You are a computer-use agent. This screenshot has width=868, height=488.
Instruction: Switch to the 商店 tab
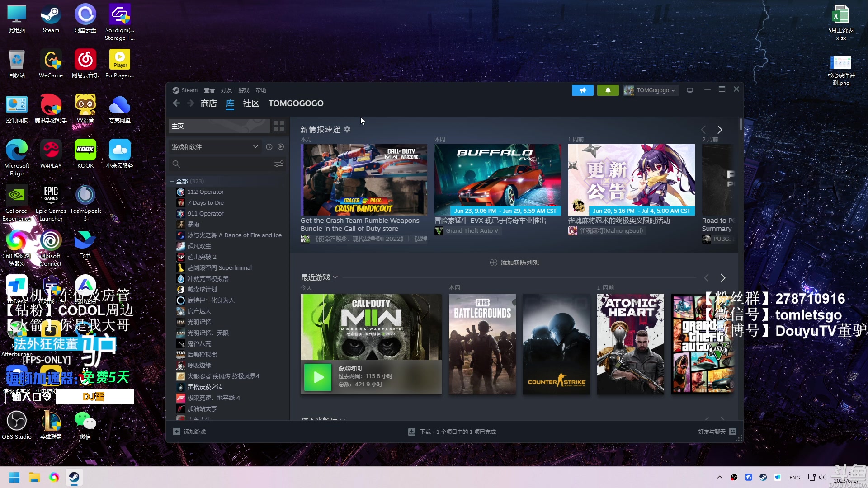(208, 103)
